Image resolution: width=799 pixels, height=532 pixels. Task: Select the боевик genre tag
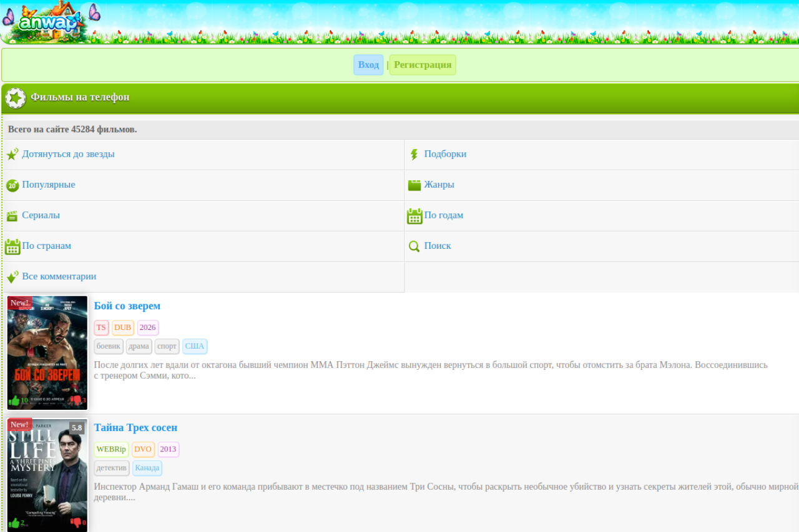click(x=109, y=346)
